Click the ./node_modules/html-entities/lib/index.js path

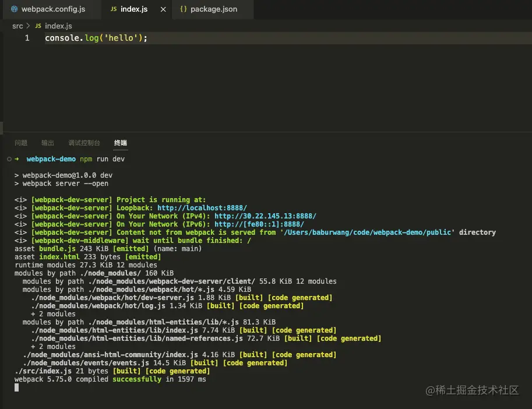114,330
